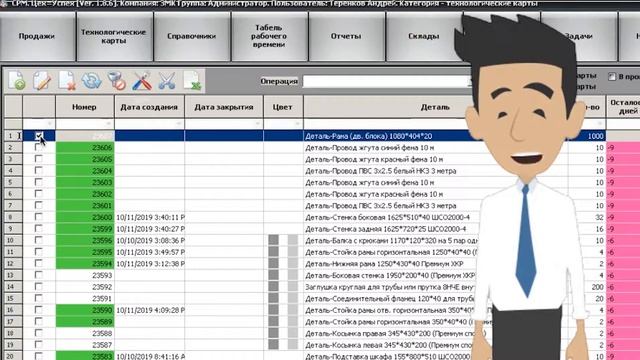
Task: Sort by the Осталось дней column header
Action: 624,107
